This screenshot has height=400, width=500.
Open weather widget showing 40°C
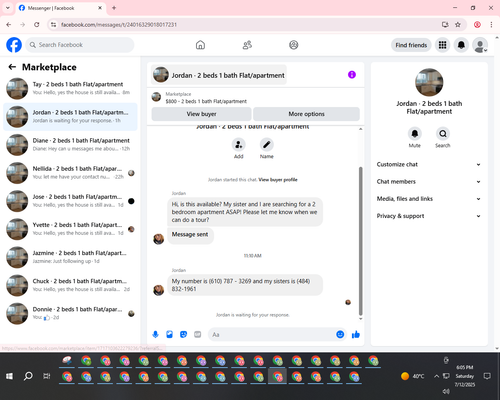[x=413, y=376]
